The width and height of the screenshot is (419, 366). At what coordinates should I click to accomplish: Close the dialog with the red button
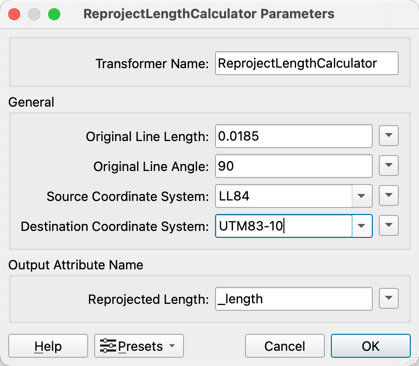(14, 14)
